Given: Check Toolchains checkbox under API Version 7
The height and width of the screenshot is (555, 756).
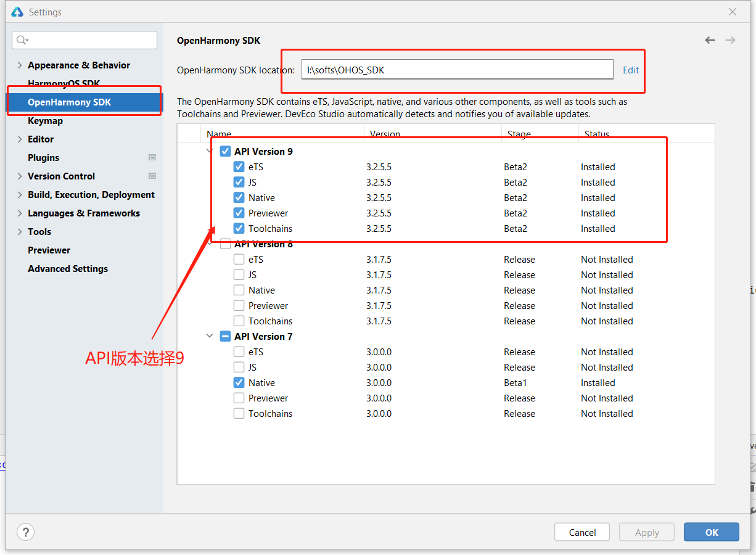Looking at the screenshot, I should point(239,414).
